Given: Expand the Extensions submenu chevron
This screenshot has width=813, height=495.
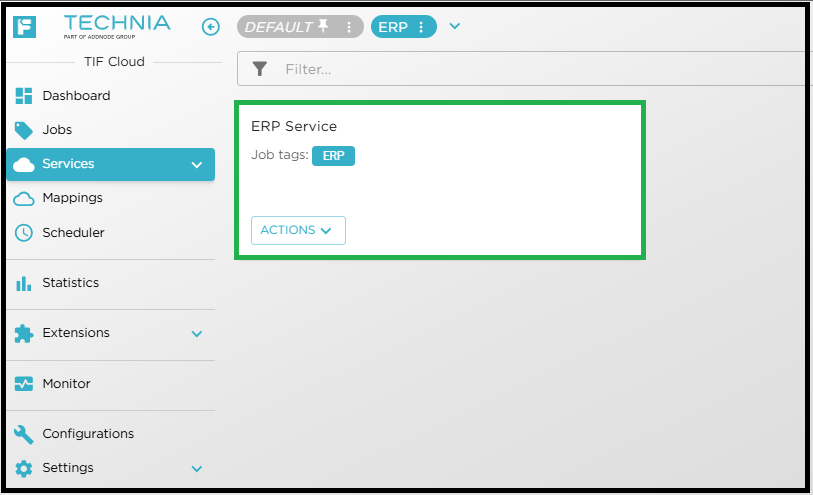Looking at the screenshot, I should (196, 334).
